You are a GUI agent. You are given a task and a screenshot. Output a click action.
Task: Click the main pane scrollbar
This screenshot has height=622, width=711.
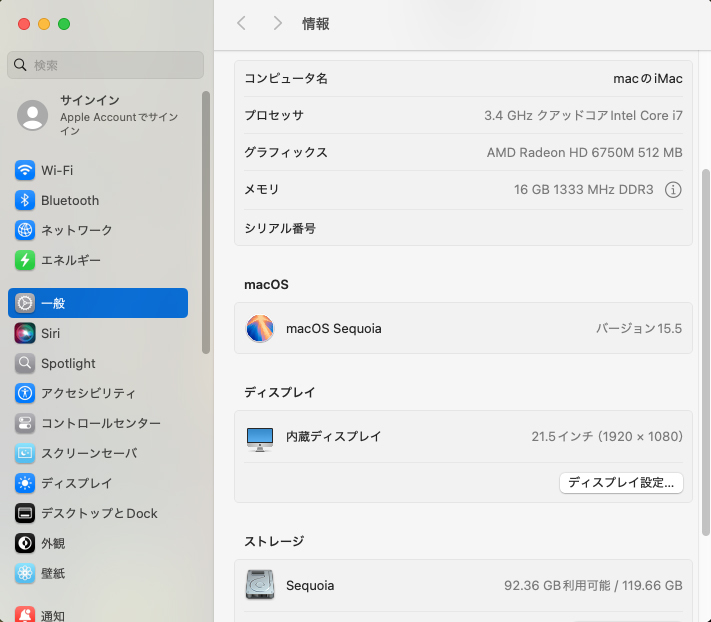coord(706,352)
